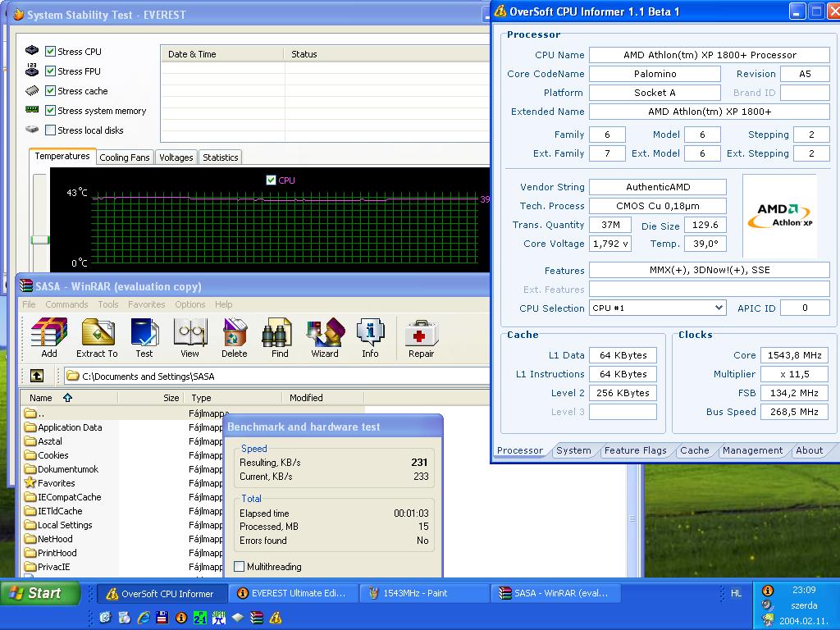Switch to the Cooling Fans tab
The image size is (840, 630).
pos(125,157)
